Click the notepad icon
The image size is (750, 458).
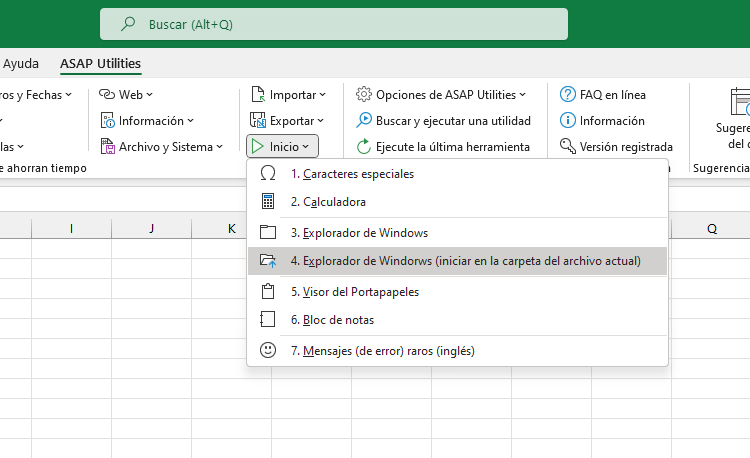(267, 319)
